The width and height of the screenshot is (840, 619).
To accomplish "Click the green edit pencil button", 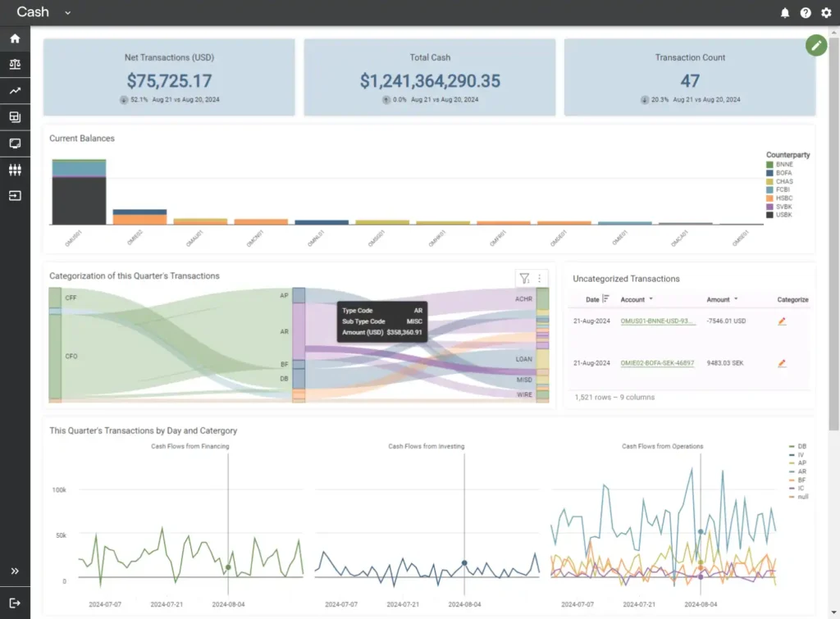I will click(x=816, y=46).
